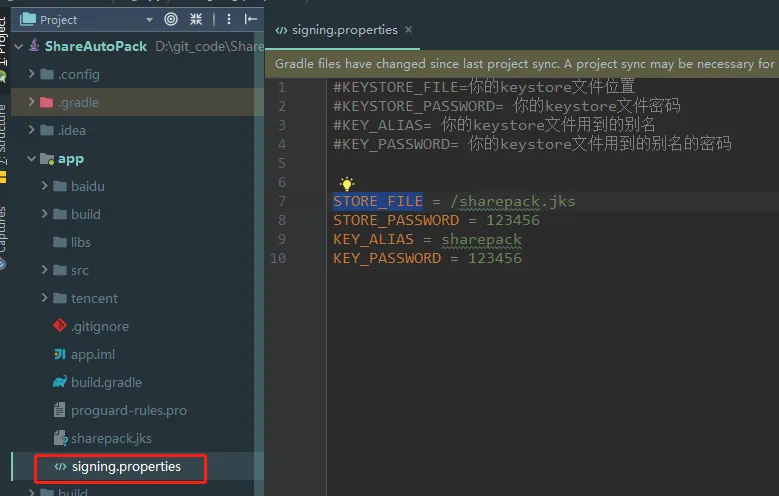779x496 pixels.
Task: Click the app module folder icon
Action: coord(47,159)
